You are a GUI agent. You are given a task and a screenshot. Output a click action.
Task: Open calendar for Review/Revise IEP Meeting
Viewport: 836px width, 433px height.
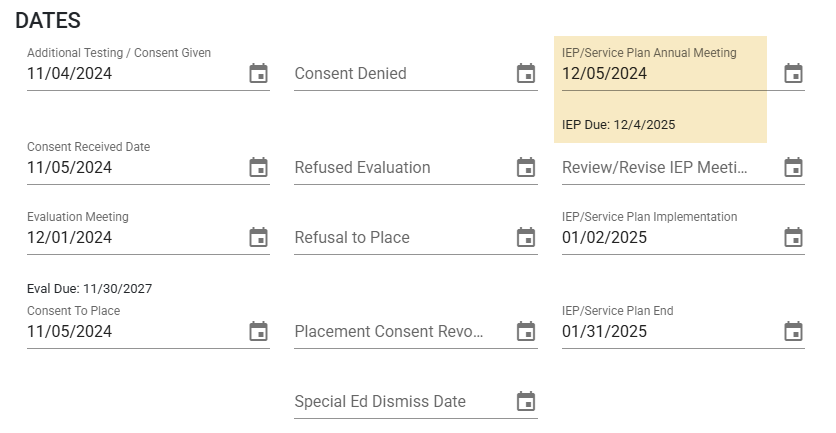[793, 167]
